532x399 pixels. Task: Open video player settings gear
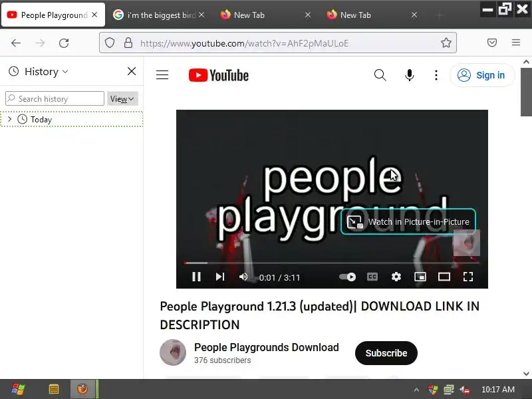tap(396, 277)
